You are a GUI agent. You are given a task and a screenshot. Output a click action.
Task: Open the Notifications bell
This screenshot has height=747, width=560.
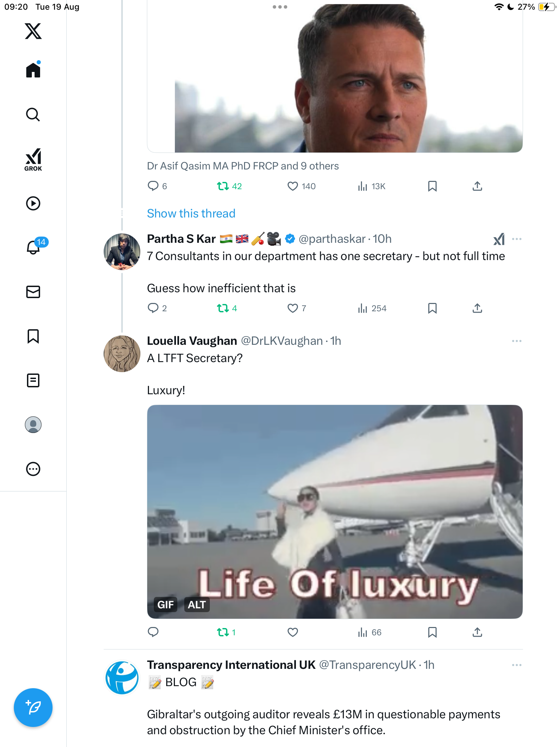tap(33, 247)
